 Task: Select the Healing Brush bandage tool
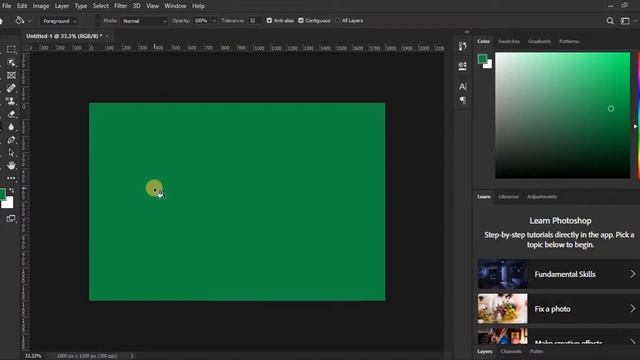coord(11,88)
